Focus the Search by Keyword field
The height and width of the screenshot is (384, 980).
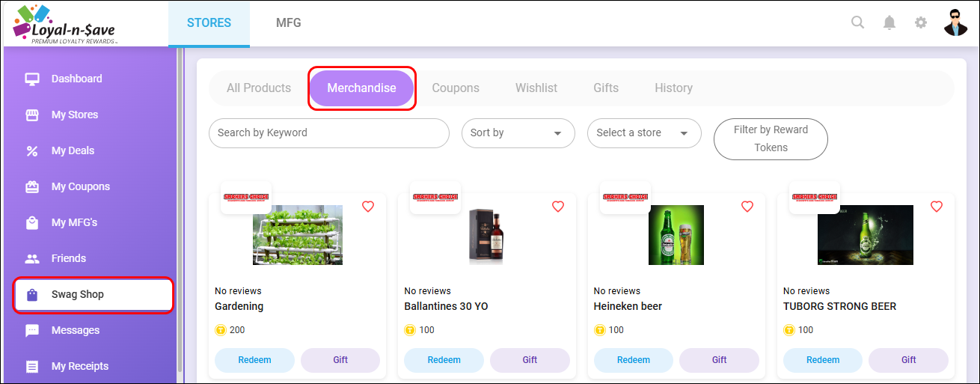coord(329,132)
